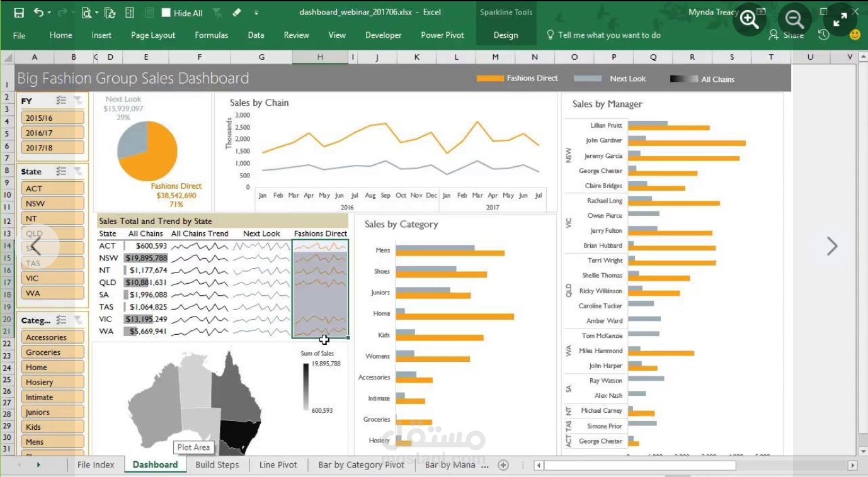Viewport: 868px width, 477px height.
Task: Open the File Index sheet tab
Action: pyautogui.click(x=96, y=465)
